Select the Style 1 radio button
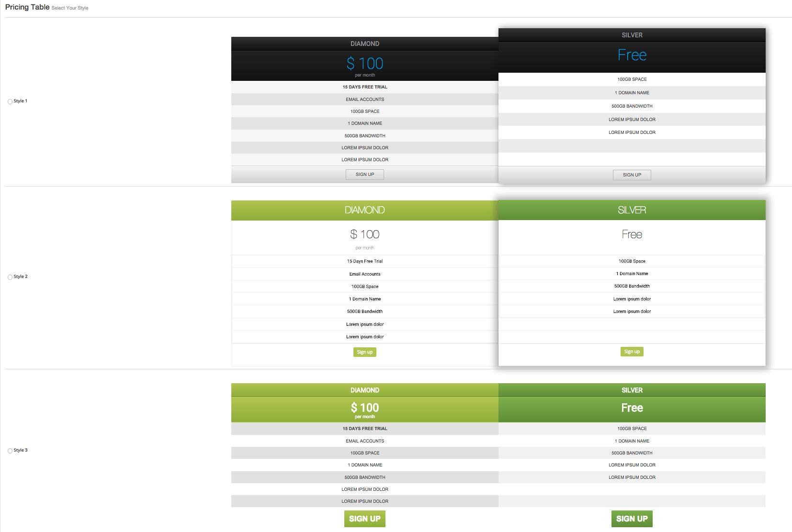This screenshot has height=532, width=792. (10, 101)
